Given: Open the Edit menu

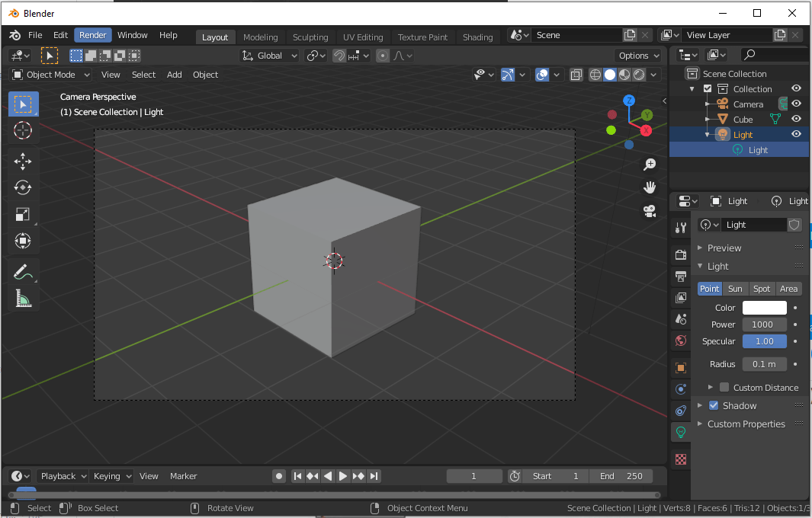Looking at the screenshot, I should [60, 35].
